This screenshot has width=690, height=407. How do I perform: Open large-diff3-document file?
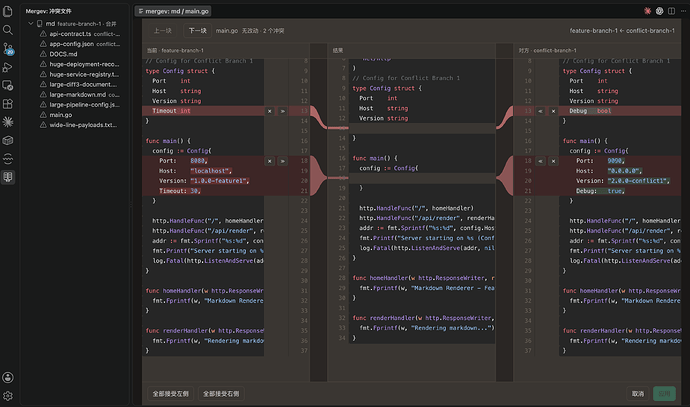coord(80,84)
